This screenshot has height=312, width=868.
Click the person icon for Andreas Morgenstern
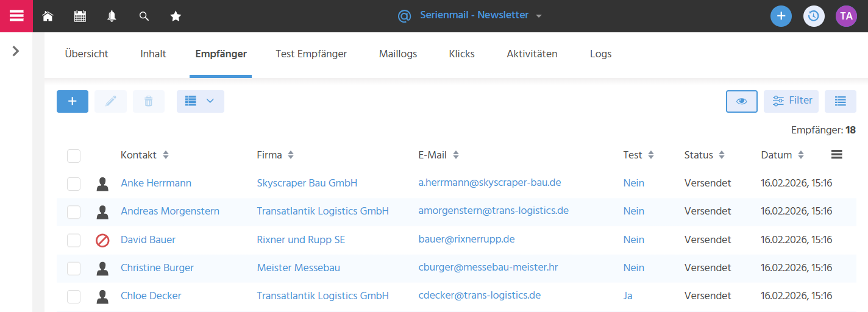click(x=102, y=211)
